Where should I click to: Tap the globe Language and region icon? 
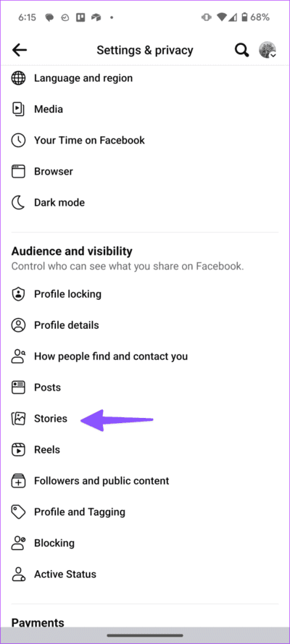18,78
